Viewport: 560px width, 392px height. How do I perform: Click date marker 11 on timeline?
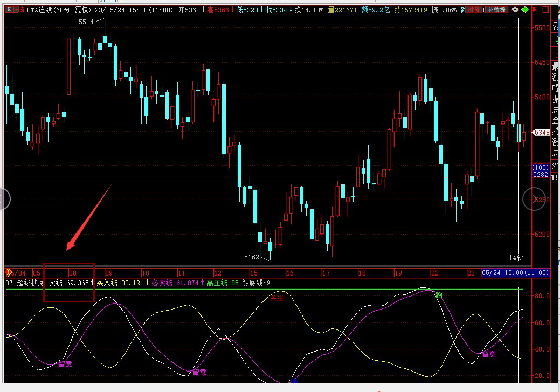[x=182, y=273]
